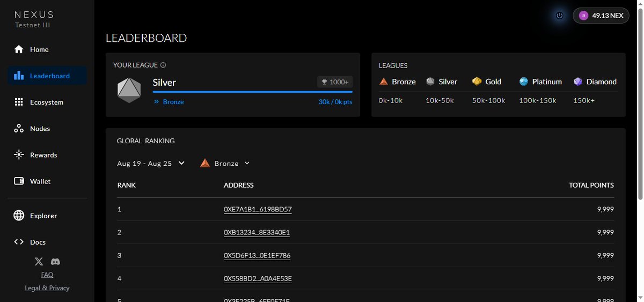Screen dimensions: 644x302
Task: Click the RANK column header
Action: [x=127, y=185]
